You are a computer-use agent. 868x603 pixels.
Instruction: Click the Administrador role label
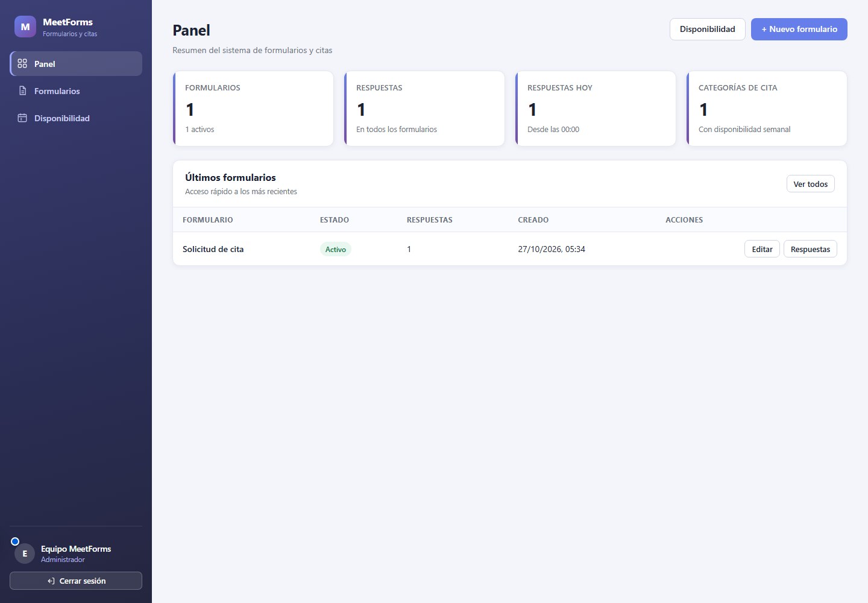[63, 560]
